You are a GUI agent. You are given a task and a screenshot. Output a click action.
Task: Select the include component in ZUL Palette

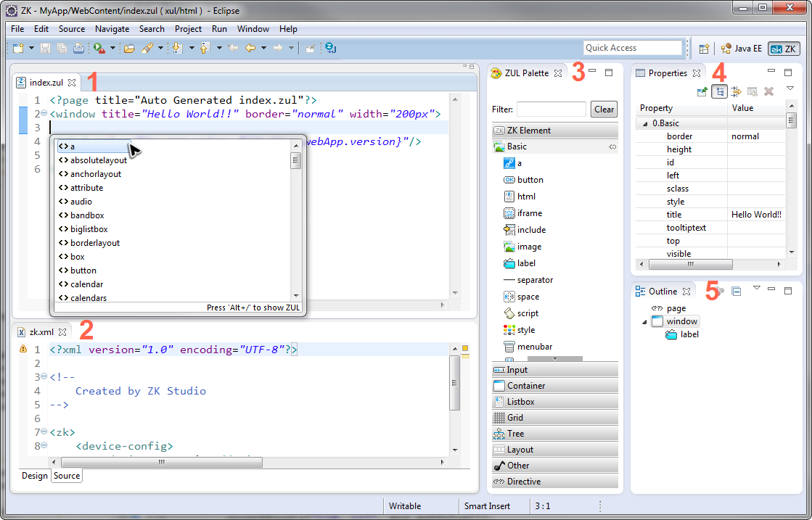click(x=525, y=230)
